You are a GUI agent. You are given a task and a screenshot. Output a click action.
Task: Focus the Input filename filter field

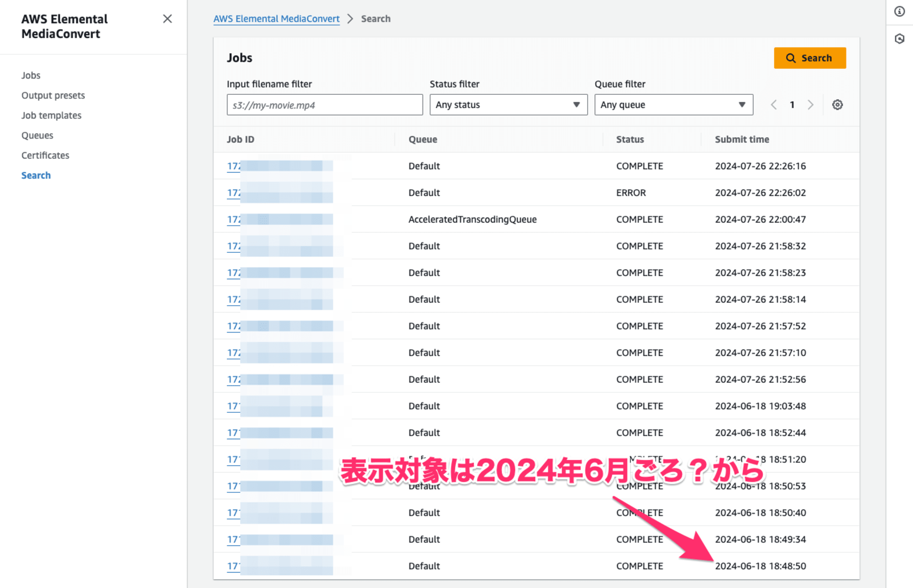point(325,105)
